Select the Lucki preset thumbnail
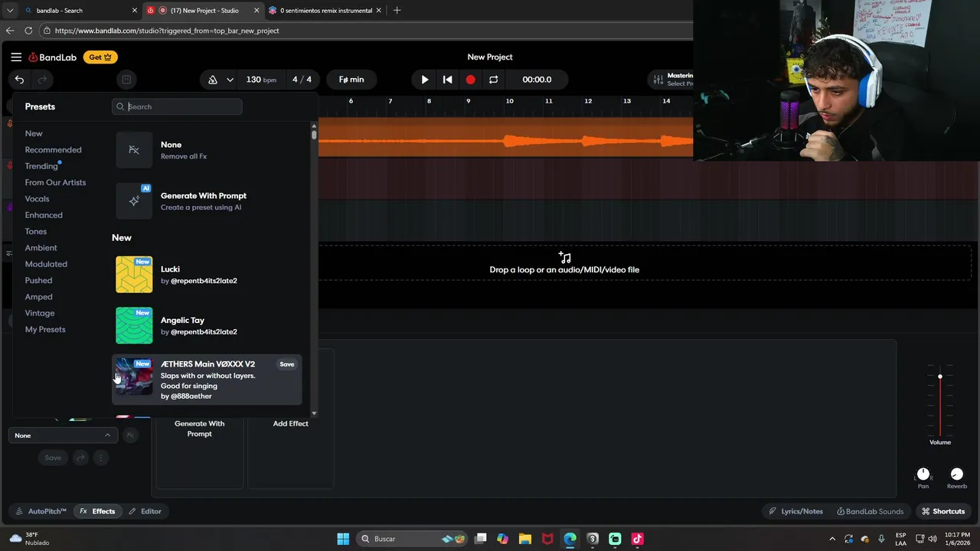Screen dimensions: 980x551 coord(134,274)
